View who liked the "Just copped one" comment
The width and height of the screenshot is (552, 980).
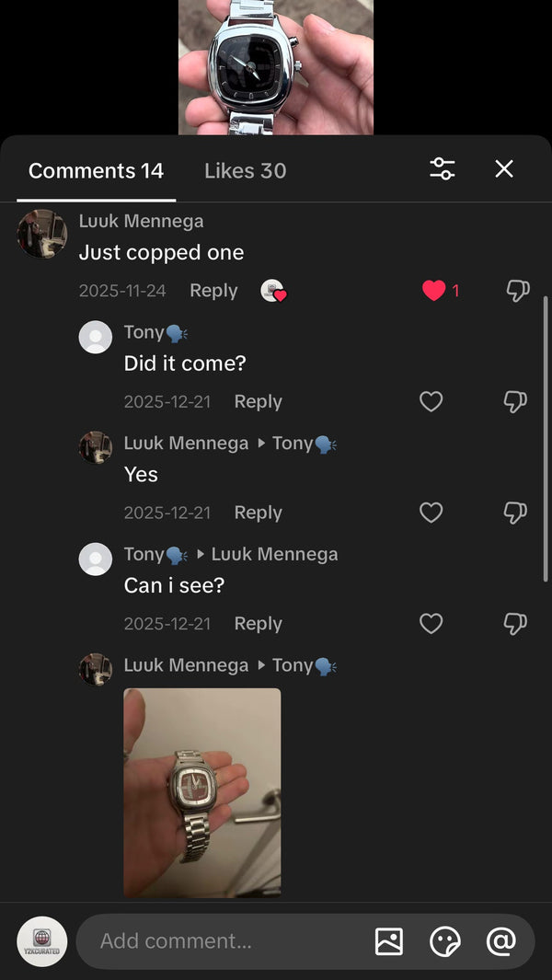click(x=272, y=291)
